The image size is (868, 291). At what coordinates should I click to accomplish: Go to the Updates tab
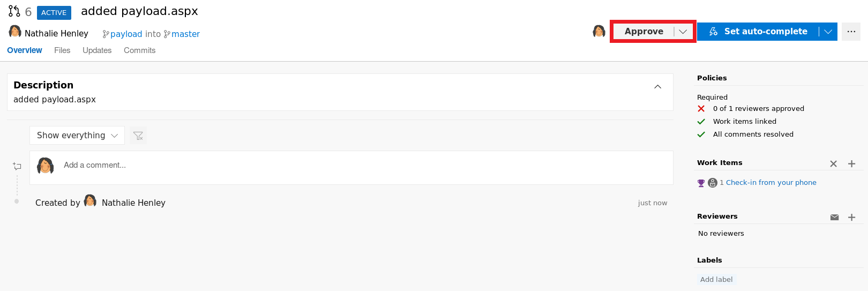click(97, 50)
